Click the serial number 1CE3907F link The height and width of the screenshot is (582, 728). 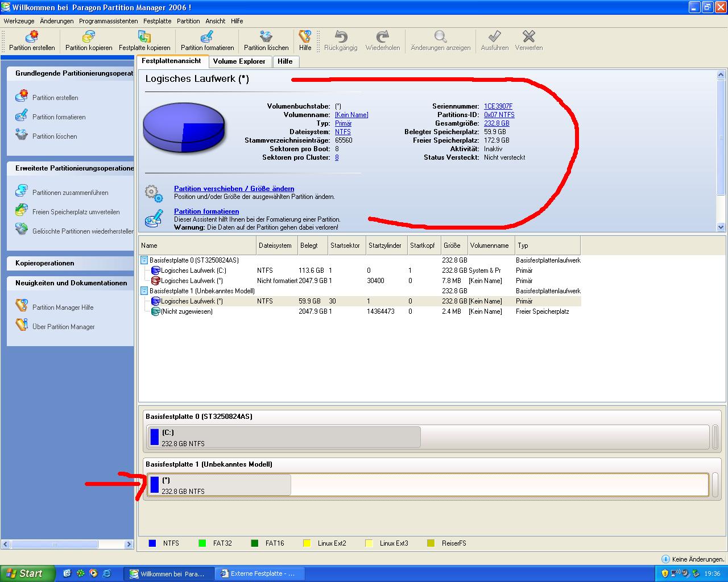click(x=498, y=106)
